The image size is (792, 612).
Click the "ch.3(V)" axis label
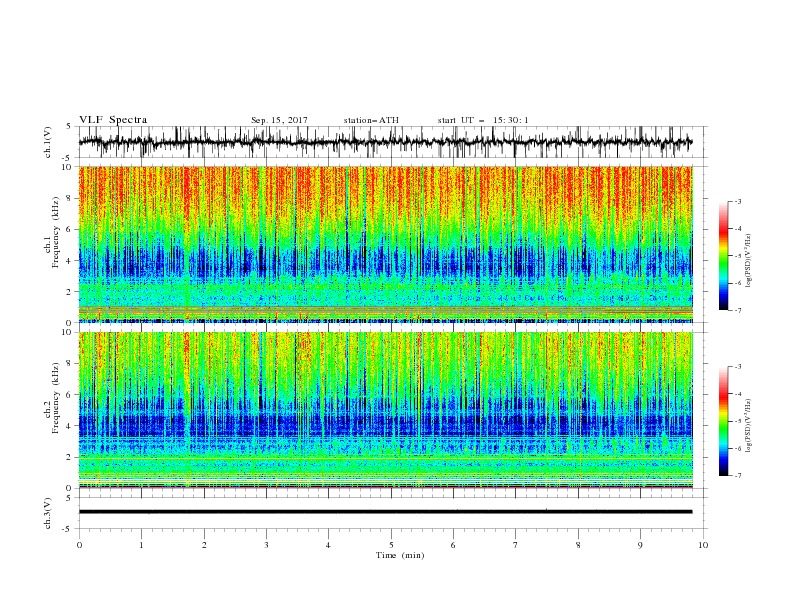pos(48,513)
